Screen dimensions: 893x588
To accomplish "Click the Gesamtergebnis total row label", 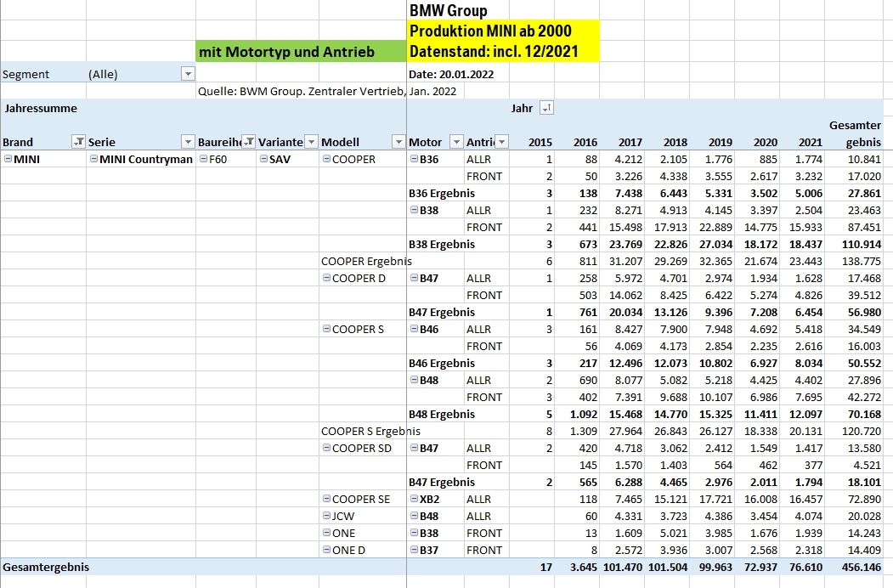I will click(x=47, y=567).
